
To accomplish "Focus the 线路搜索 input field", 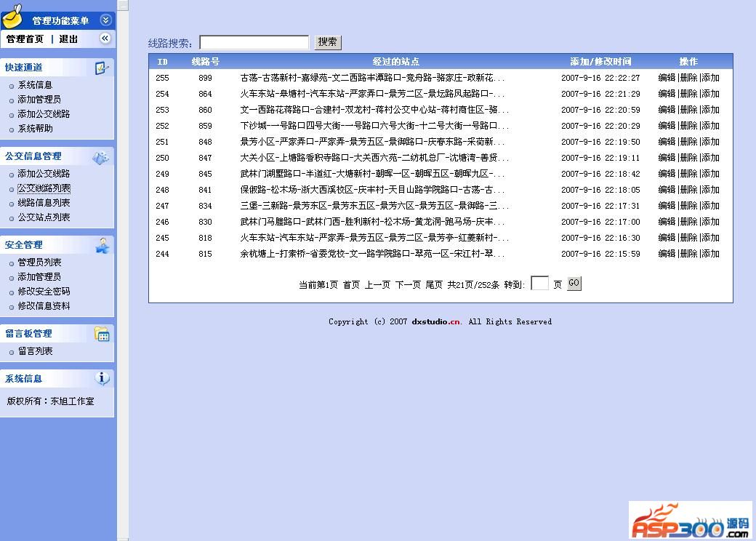I will [x=254, y=42].
